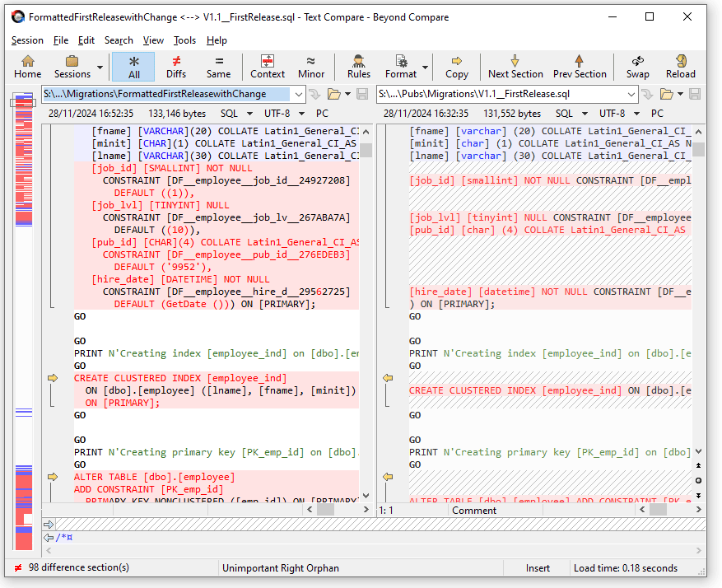
Task: Click the right pane's scroll-up arrow
Action: [698, 132]
